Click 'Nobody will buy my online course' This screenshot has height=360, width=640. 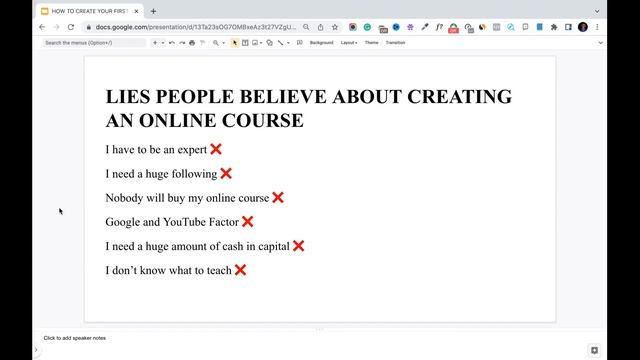(x=187, y=198)
